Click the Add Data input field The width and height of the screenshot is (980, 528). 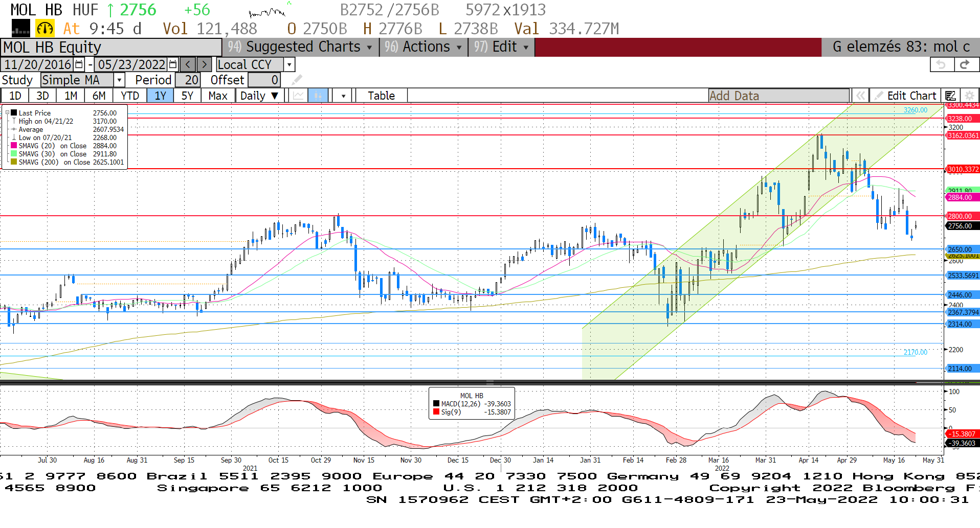778,96
